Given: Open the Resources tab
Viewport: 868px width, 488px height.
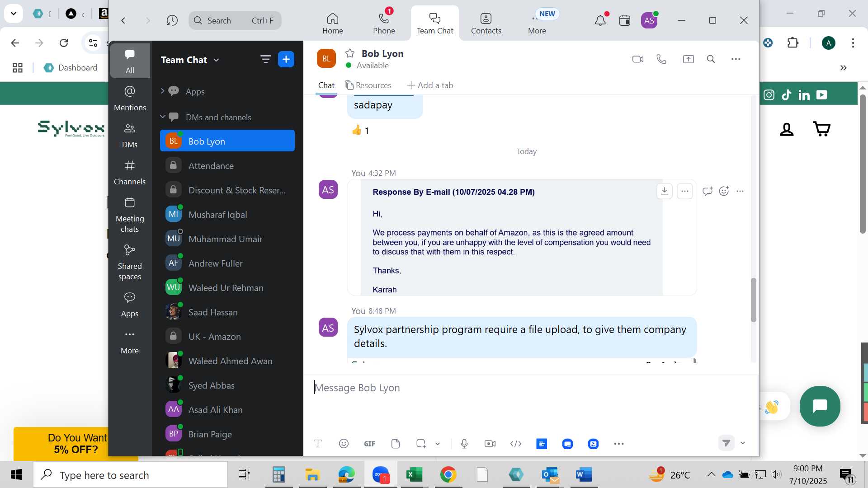Looking at the screenshot, I should pos(368,85).
